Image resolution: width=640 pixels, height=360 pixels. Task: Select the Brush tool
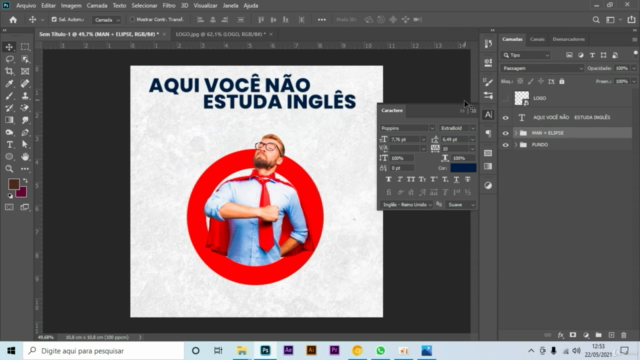click(9, 96)
